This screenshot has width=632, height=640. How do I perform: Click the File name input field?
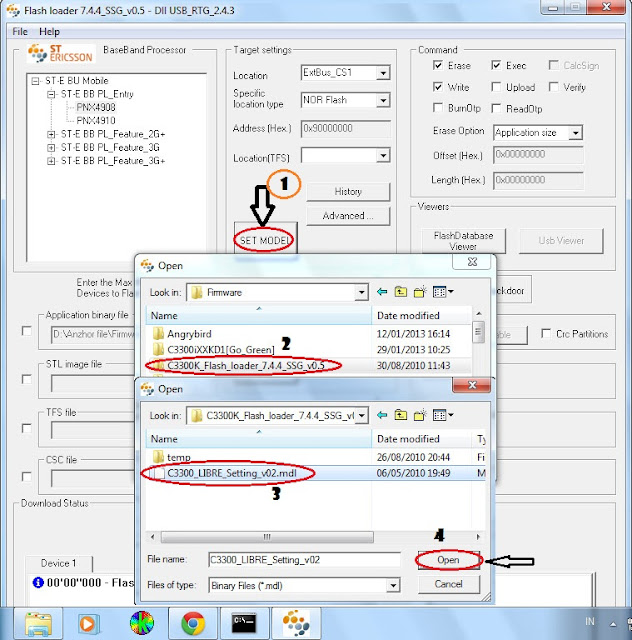(304, 560)
